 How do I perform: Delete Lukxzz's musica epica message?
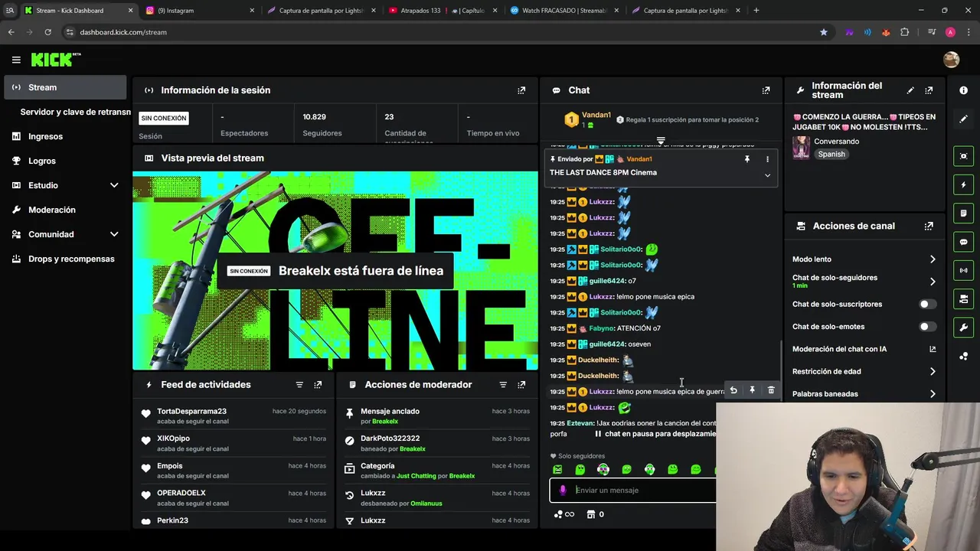[771, 390]
